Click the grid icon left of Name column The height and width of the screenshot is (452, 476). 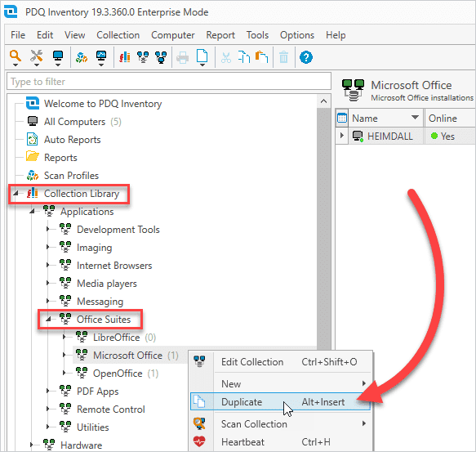pyautogui.click(x=342, y=118)
